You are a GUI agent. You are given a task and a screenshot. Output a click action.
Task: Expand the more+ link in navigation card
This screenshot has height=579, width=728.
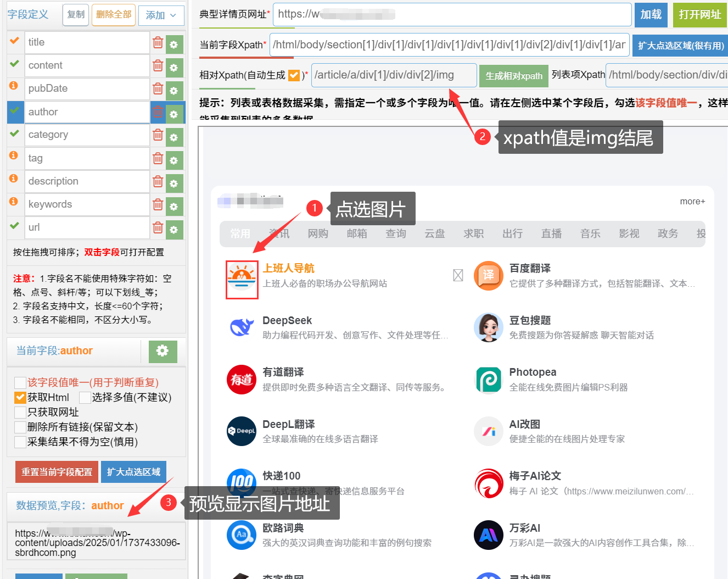[x=692, y=202]
